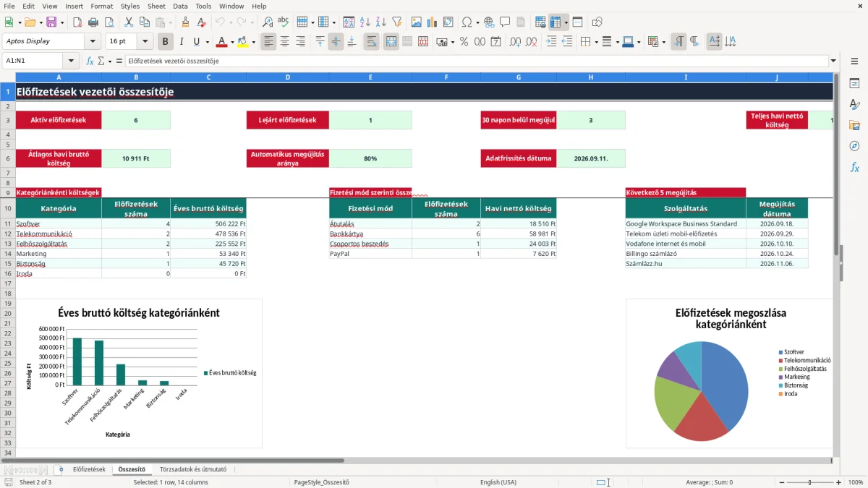The image size is (868, 488).
Task: Click into the formula input line
Action: click(476, 61)
